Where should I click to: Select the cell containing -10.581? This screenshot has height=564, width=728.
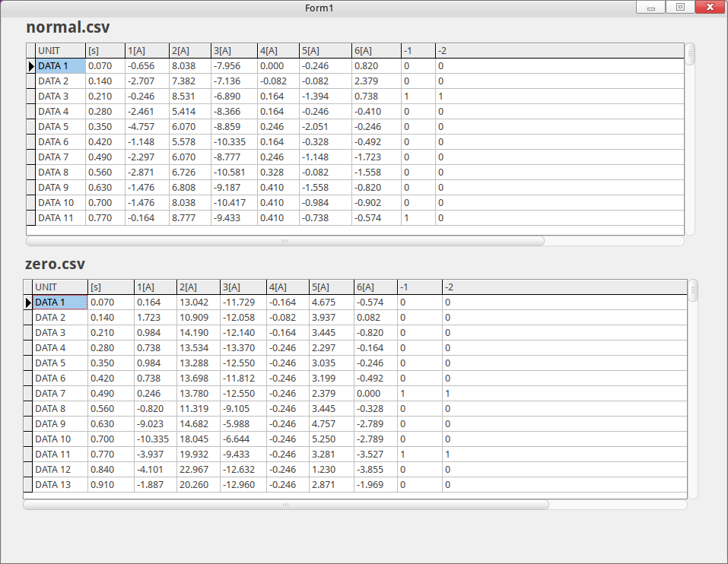(234, 173)
